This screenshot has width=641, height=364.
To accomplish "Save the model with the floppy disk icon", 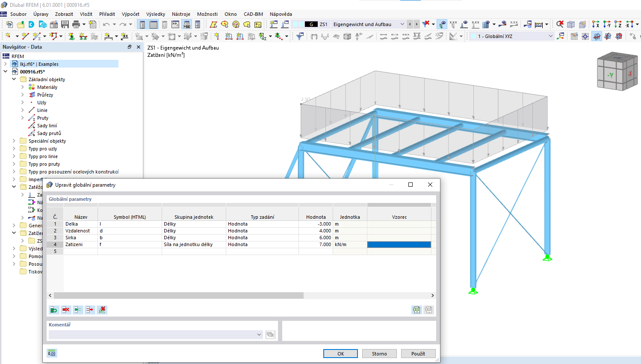I will click(x=65, y=24).
